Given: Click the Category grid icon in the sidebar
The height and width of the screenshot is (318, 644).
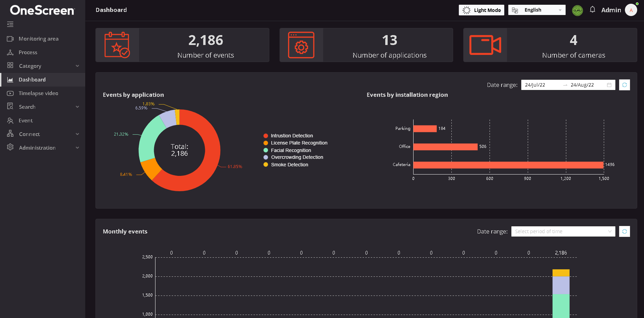Looking at the screenshot, I should [10, 65].
